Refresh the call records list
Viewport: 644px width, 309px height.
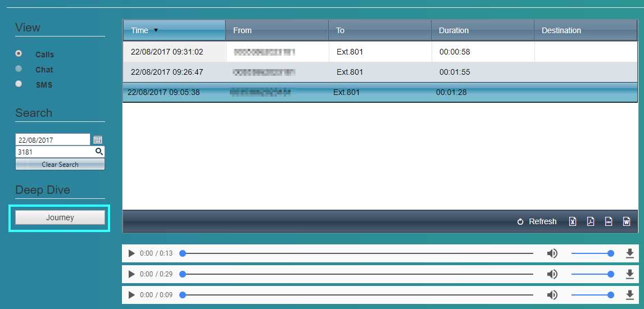[537, 221]
